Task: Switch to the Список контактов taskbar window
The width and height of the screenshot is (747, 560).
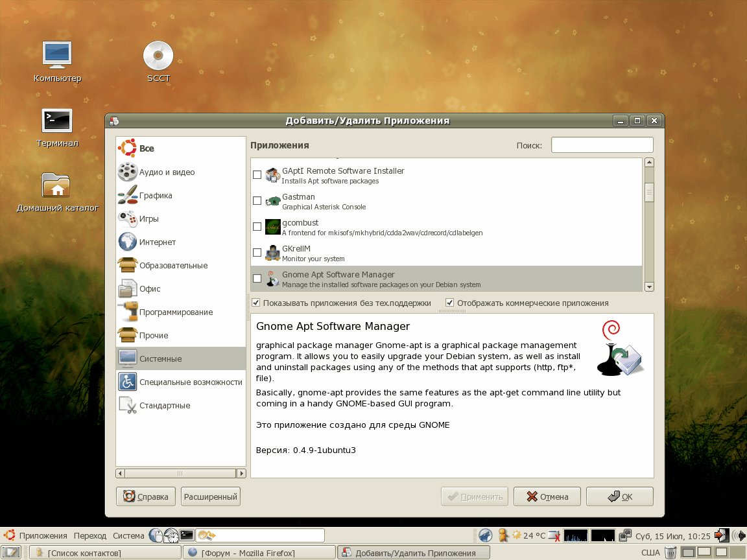Action: 106,552
